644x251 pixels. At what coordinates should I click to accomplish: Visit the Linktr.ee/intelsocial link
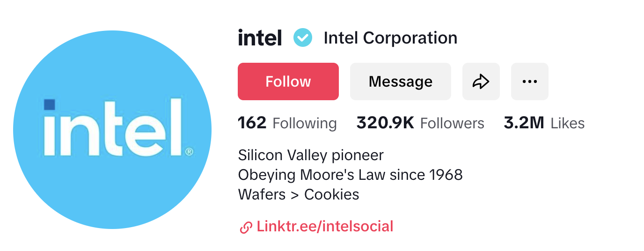click(325, 227)
